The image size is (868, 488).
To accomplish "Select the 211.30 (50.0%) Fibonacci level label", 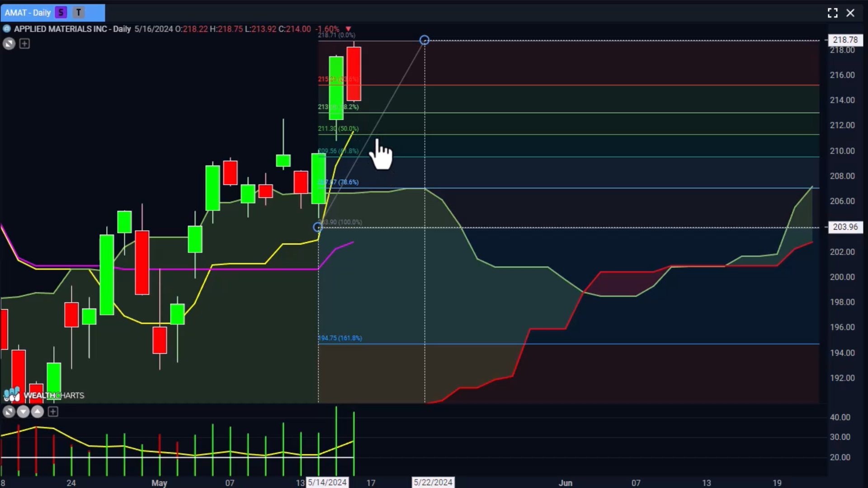I will pos(338,129).
